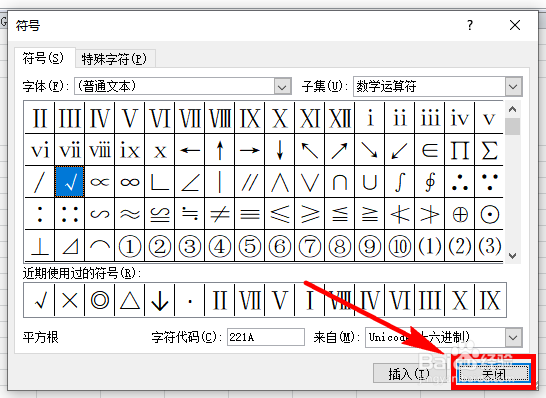Select the identical to ≡ symbol
546x398 pixels.
coord(249,214)
